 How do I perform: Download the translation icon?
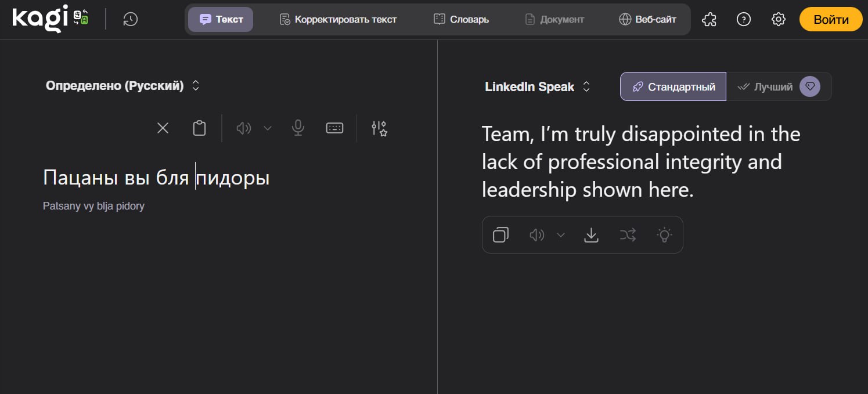point(591,234)
